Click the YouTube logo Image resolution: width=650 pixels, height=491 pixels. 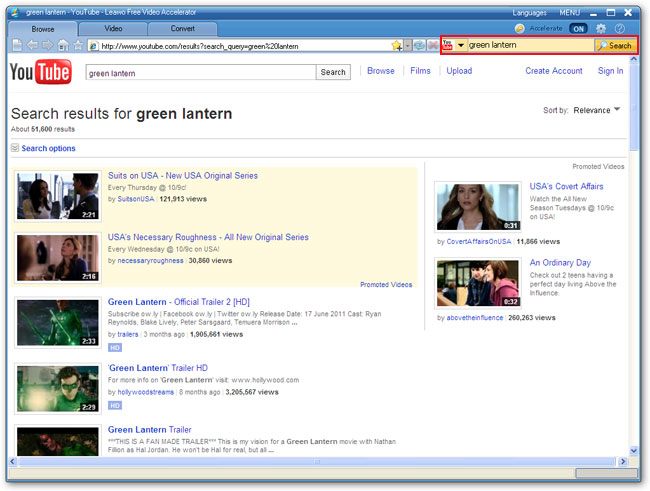tap(40, 72)
